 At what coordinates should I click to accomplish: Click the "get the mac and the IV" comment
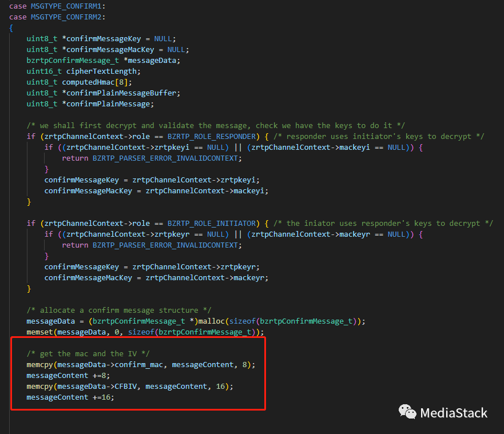(88, 354)
